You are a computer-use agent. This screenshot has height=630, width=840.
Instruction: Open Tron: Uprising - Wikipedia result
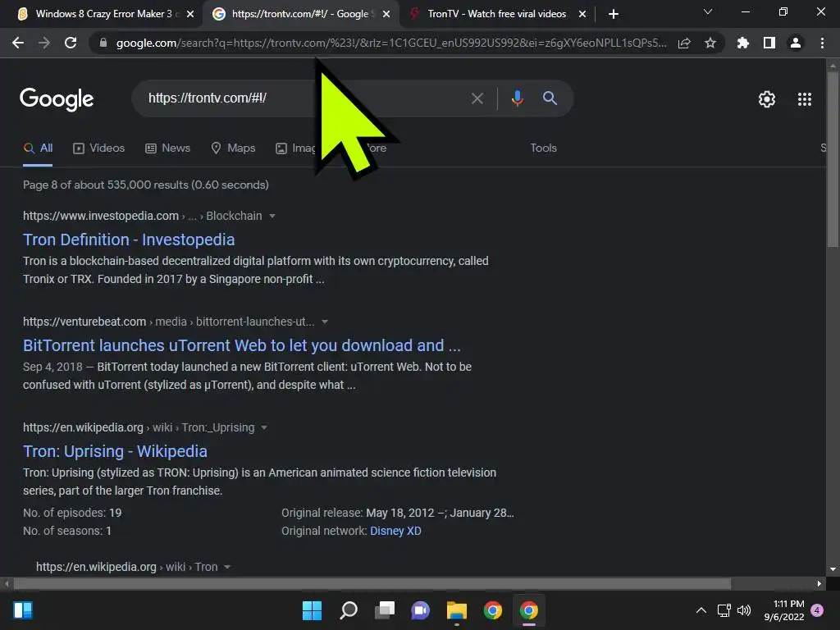115,452
